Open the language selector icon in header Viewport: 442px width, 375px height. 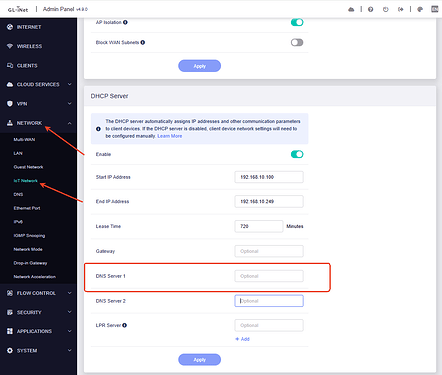coord(435,9)
